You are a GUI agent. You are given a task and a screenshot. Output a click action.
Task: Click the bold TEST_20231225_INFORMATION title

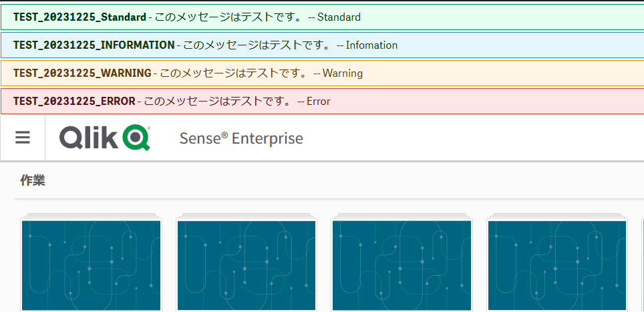point(94,45)
